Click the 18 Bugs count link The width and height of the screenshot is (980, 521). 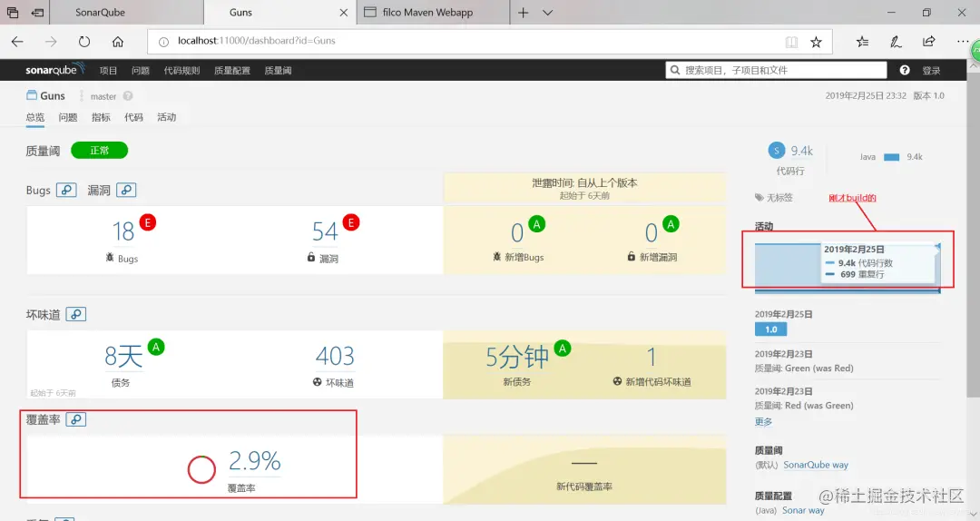(123, 231)
